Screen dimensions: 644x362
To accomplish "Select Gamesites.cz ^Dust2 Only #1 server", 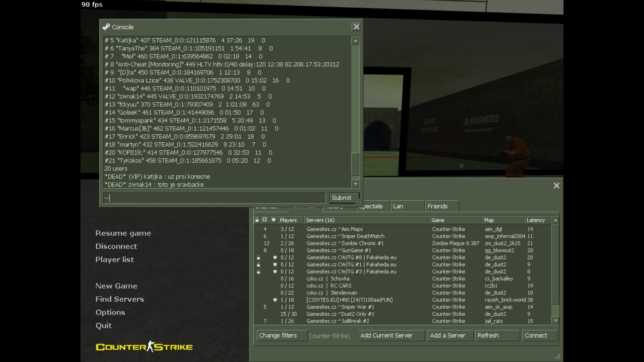I will point(402,314).
